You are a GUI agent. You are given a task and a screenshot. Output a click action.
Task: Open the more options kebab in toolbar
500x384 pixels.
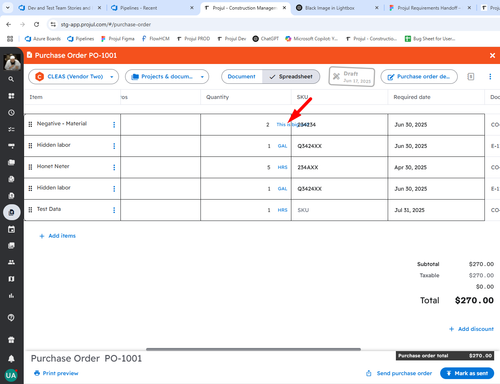pos(490,77)
